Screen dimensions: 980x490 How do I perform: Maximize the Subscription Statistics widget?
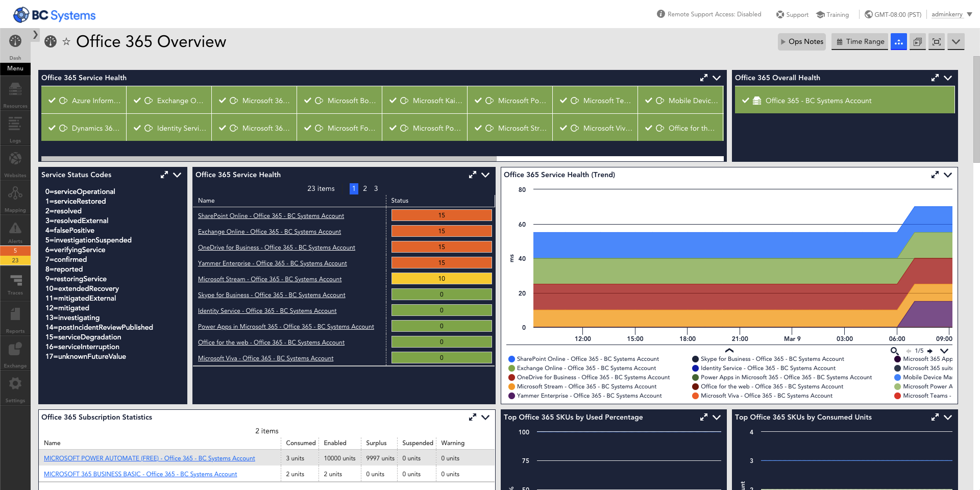click(x=473, y=417)
